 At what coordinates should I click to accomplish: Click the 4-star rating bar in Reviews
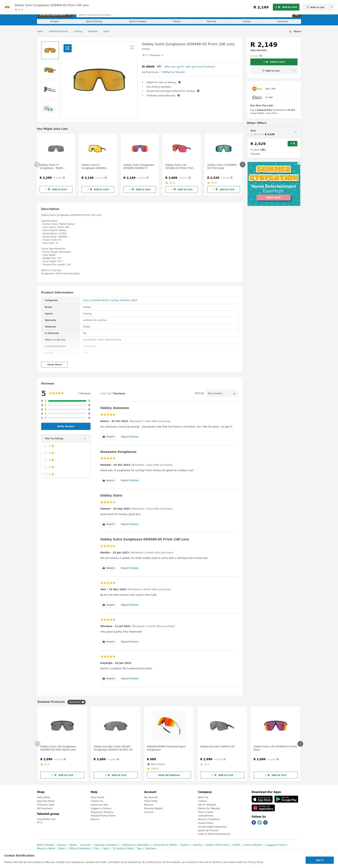[67, 405]
